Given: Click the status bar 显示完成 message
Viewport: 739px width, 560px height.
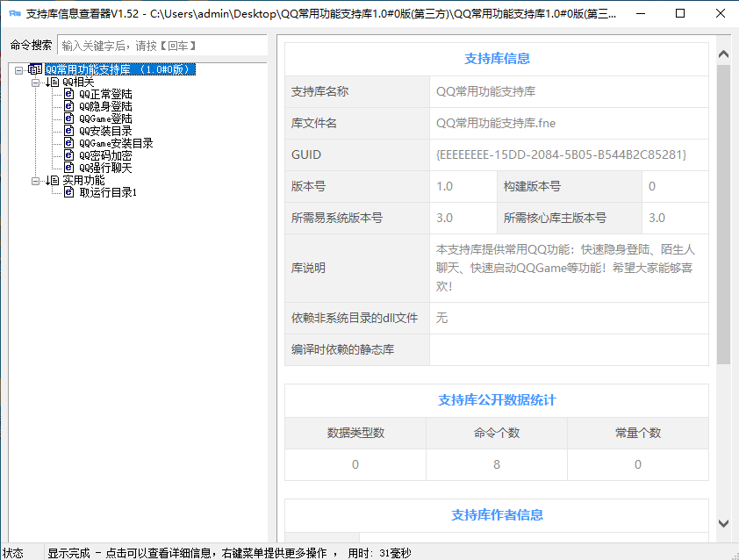Looking at the screenshot, I should [68, 553].
